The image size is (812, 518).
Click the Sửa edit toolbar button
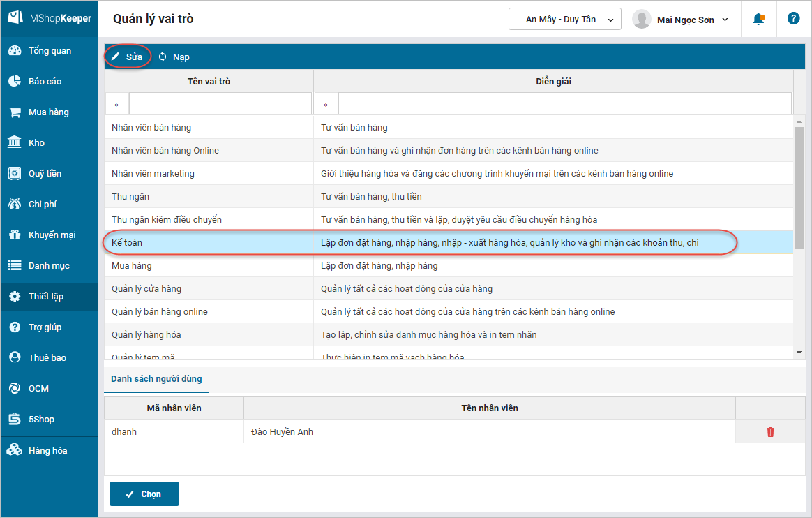pos(127,57)
